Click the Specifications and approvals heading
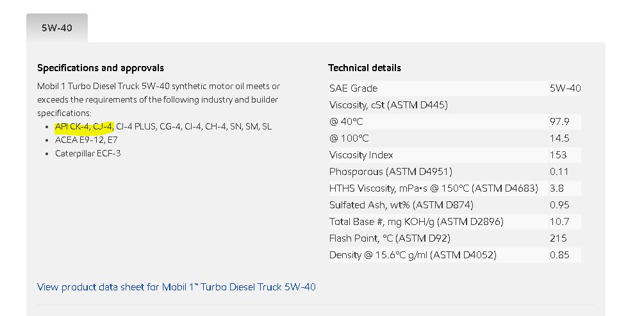The image size is (644, 316). 101,68
